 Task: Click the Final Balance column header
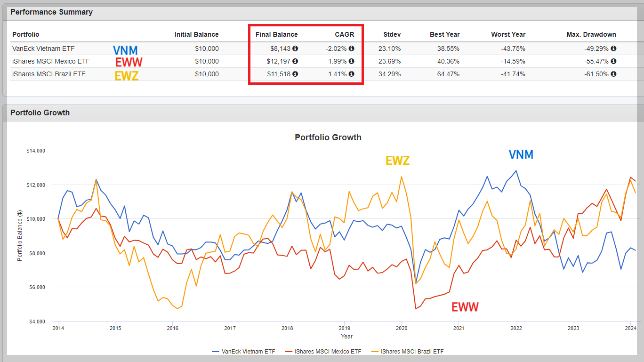click(x=277, y=34)
